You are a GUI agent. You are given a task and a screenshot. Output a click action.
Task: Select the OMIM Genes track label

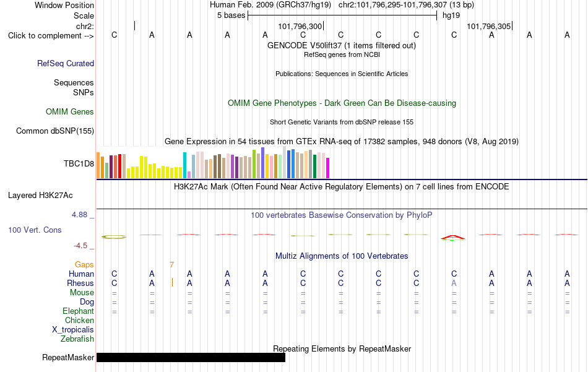click(70, 112)
